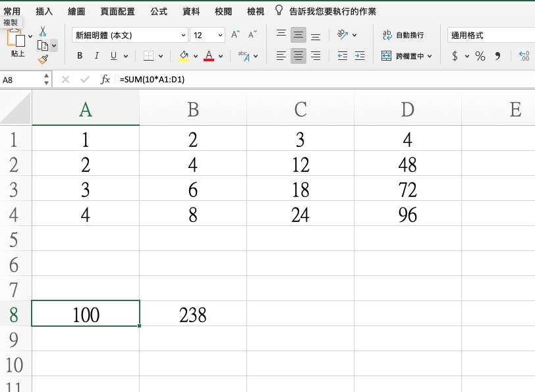Image resolution: width=535 pixels, height=392 pixels.
Task: Click the Merge and Center icon 跨欄置中
Action: pos(386,55)
